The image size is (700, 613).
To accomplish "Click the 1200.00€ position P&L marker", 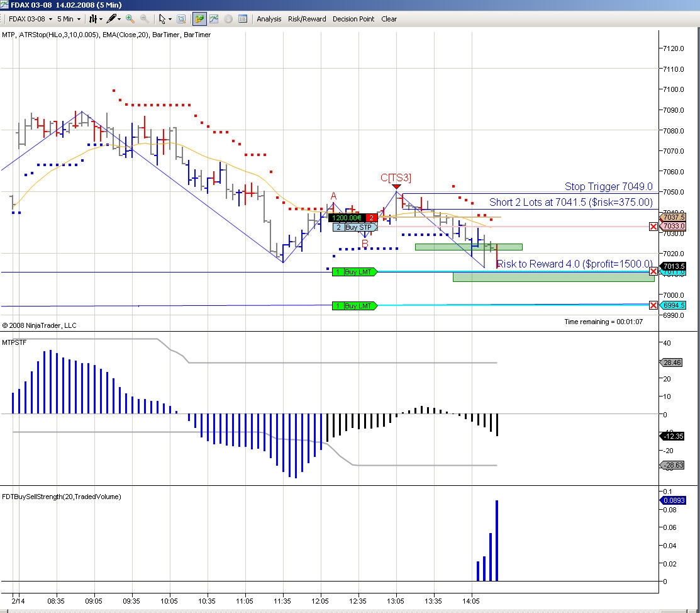I will tap(353, 218).
